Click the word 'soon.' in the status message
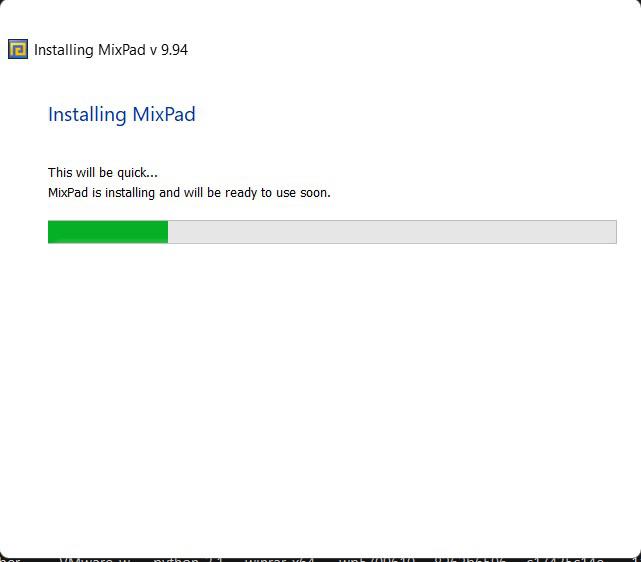 [315, 193]
